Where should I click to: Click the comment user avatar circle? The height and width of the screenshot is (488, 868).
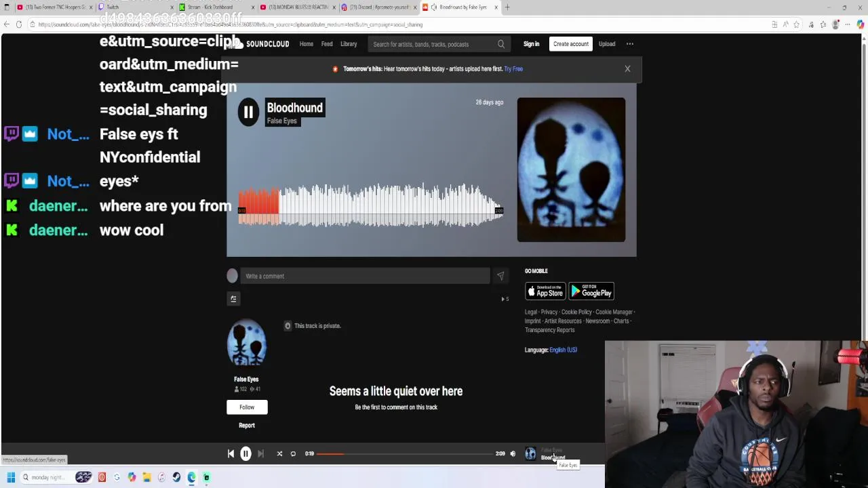233,276
